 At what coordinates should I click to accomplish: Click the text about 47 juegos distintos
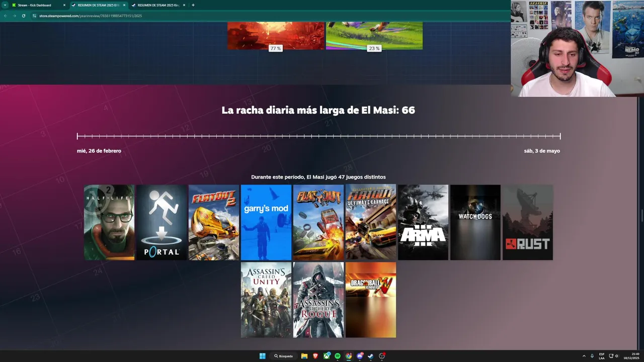(318, 177)
